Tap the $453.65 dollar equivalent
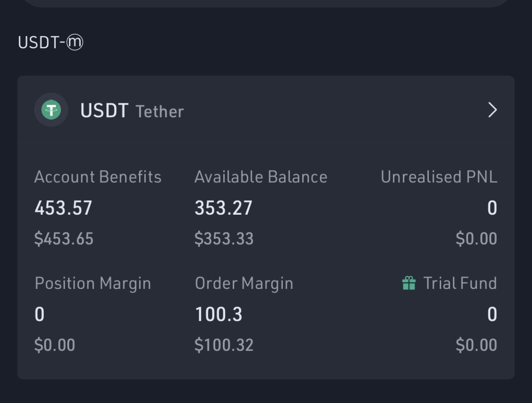 64,238
